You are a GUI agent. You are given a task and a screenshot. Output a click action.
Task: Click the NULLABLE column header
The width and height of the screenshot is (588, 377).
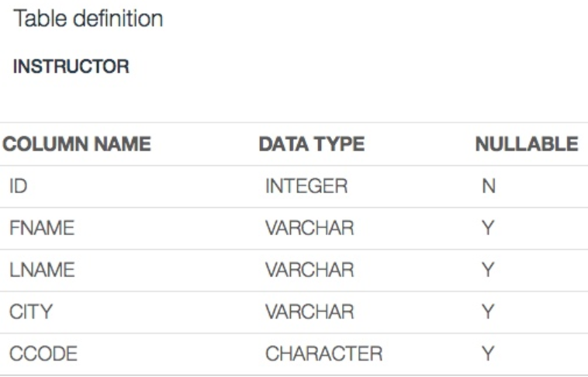526,144
